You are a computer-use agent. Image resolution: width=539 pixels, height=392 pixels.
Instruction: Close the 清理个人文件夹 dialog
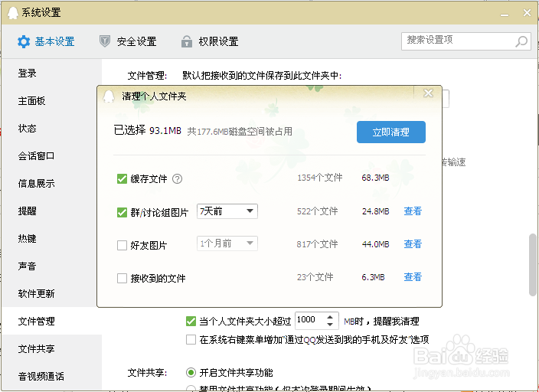point(428,93)
